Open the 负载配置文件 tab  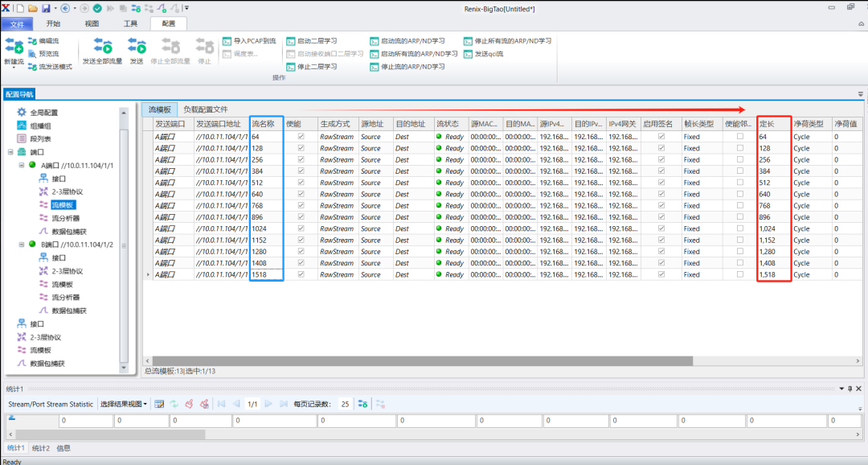pos(205,109)
